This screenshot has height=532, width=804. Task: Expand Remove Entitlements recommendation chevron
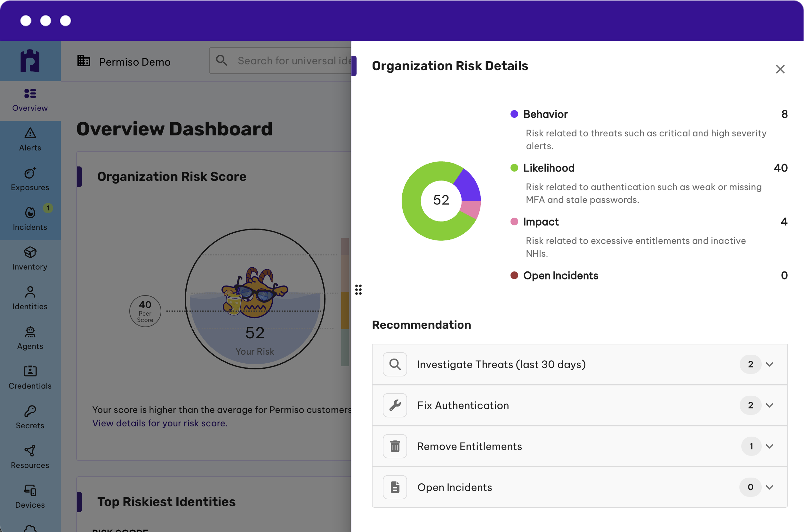pyautogui.click(x=769, y=447)
